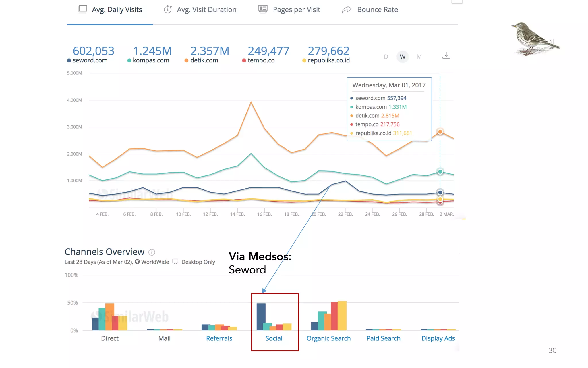Viewport: 588px width, 368px height.
Task: Click the Paid Search channel link
Action: [383, 338]
